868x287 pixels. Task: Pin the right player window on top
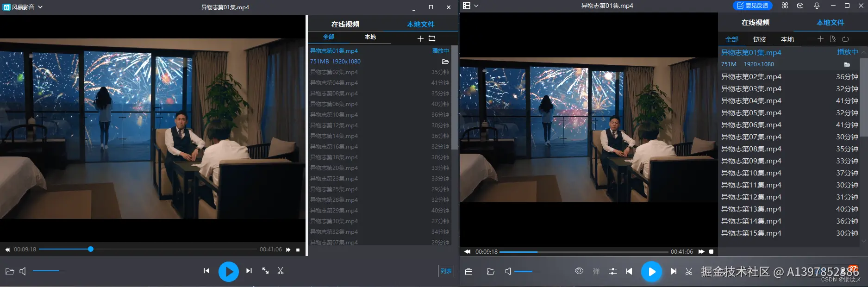pos(817,6)
